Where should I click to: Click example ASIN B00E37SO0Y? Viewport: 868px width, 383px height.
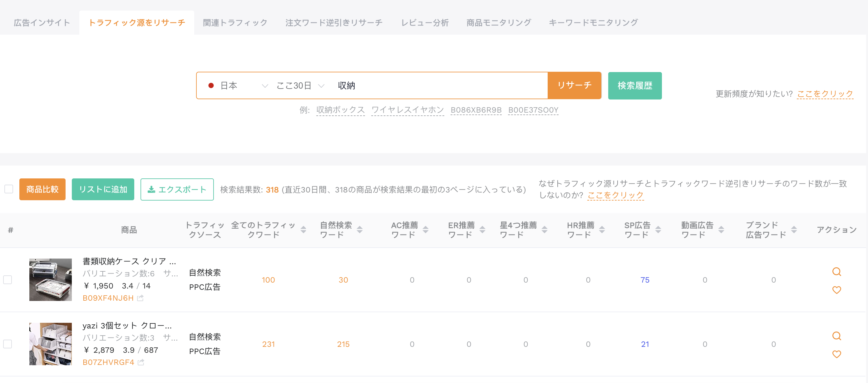533,110
